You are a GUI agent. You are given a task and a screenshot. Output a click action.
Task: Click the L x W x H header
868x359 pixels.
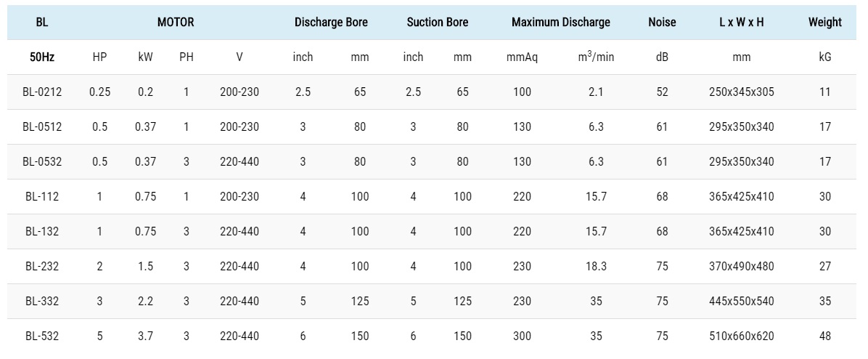(x=741, y=23)
